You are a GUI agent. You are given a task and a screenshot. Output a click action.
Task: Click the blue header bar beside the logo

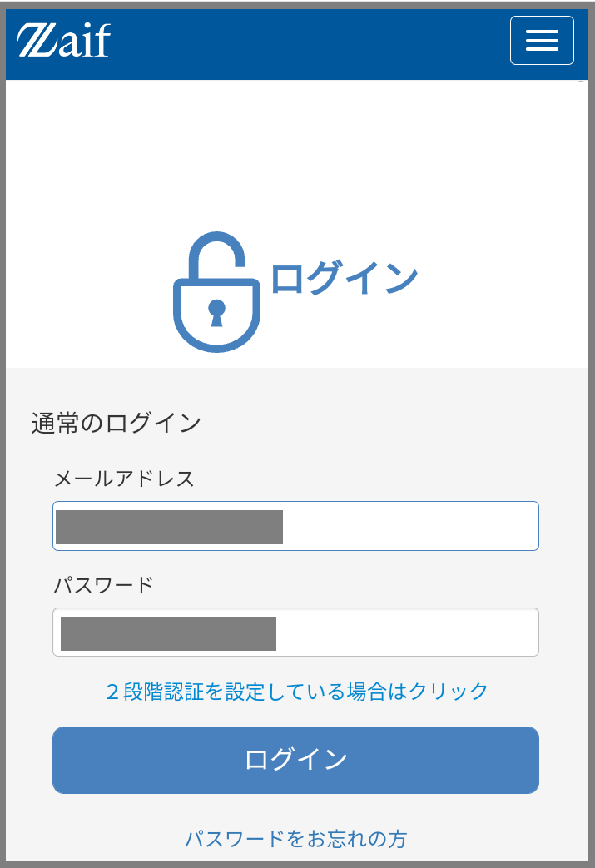(x=310, y=43)
